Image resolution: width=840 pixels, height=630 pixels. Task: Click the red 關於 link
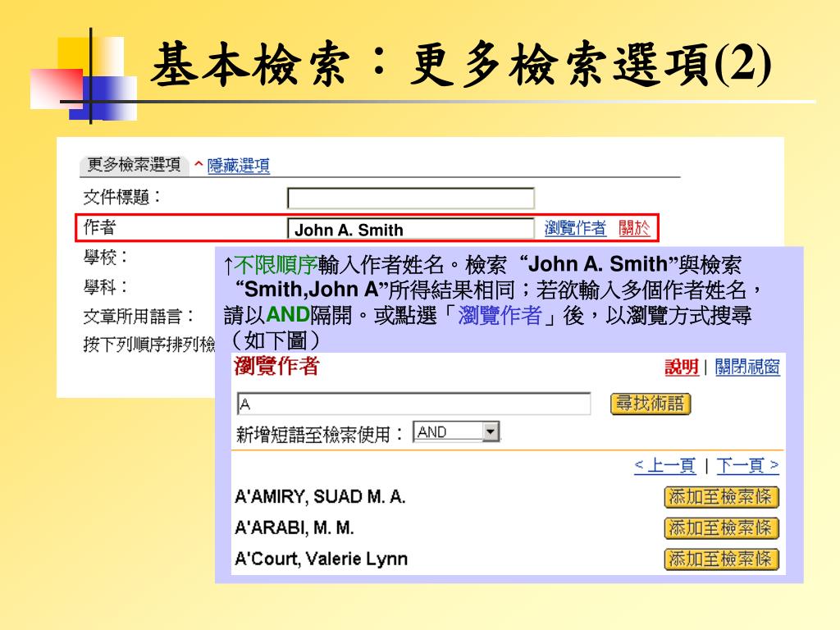pyautogui.click(x=634, y=229)
